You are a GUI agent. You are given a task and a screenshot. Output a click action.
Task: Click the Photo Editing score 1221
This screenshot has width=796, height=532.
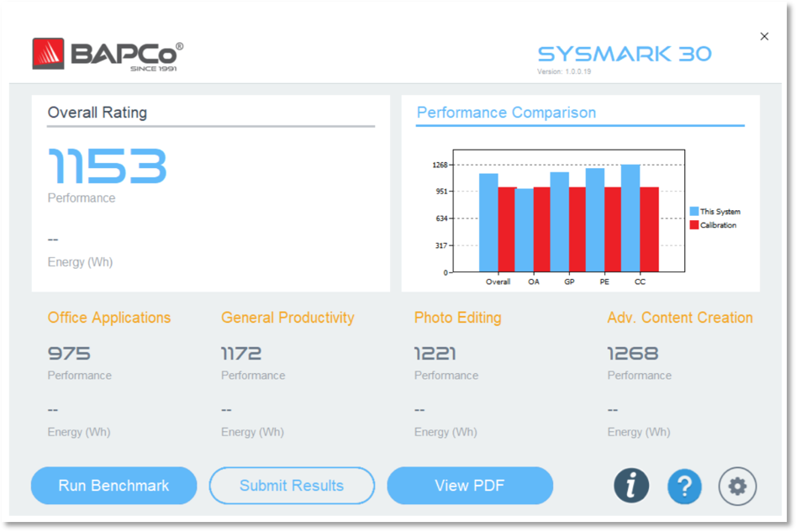point(434,353)
